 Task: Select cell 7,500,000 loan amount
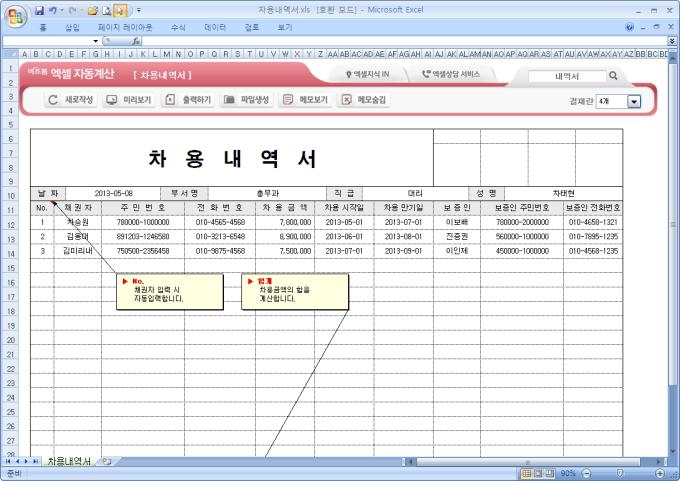pos(285,251)
